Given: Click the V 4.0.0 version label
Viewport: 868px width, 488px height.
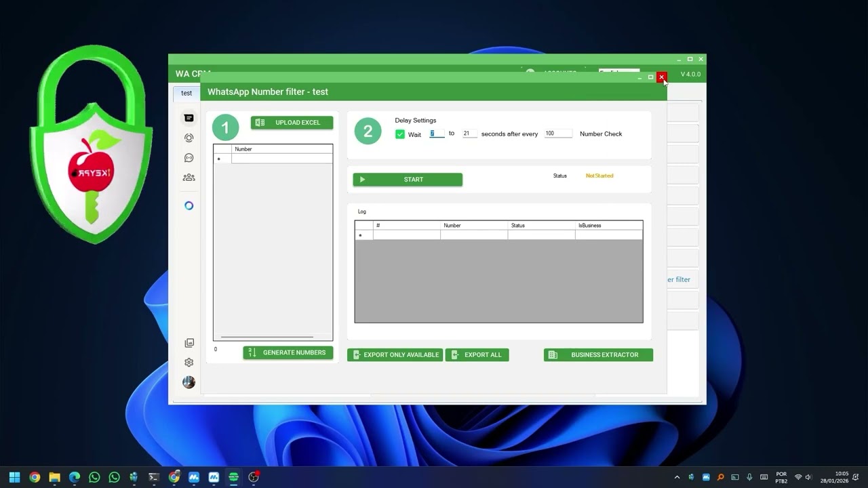Looking at the screenshot, I should tap(690, 74).
